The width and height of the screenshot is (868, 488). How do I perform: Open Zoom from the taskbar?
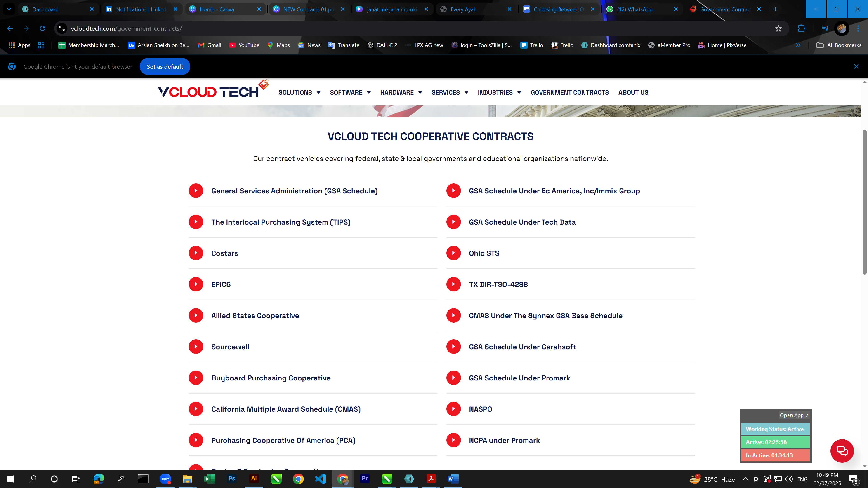(165, 479)
